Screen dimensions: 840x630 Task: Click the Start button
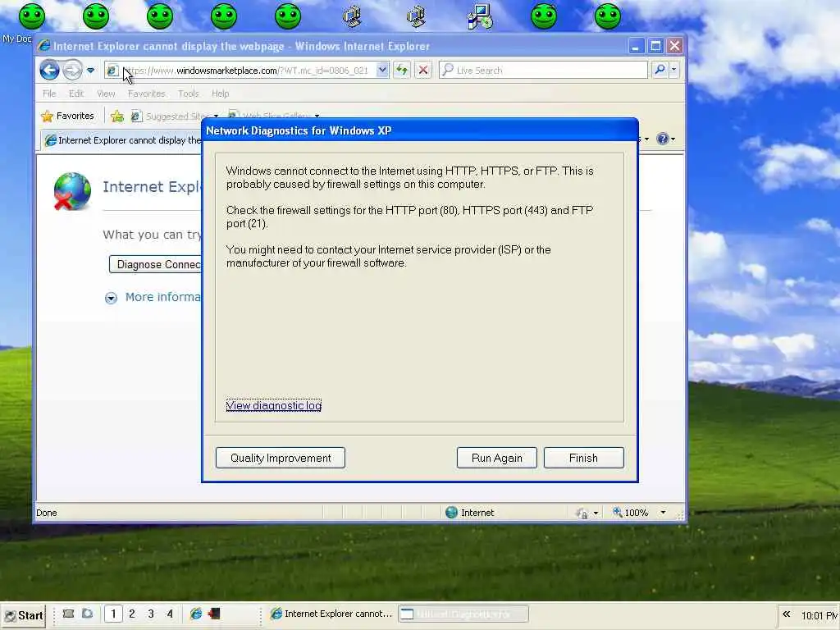click(24, 615)
